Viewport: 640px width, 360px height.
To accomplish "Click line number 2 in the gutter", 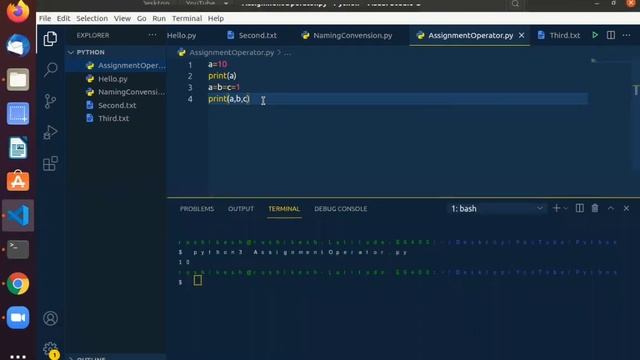I will click(190, 76).
